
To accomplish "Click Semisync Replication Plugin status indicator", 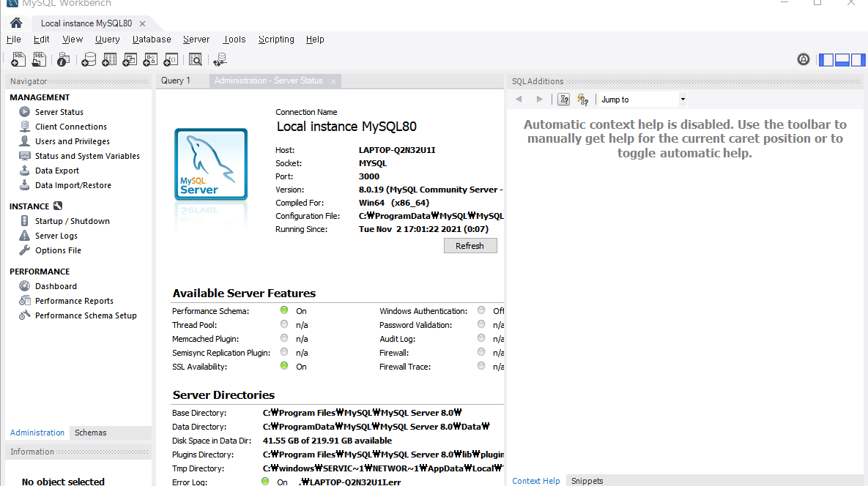I will tap(284, 351).
